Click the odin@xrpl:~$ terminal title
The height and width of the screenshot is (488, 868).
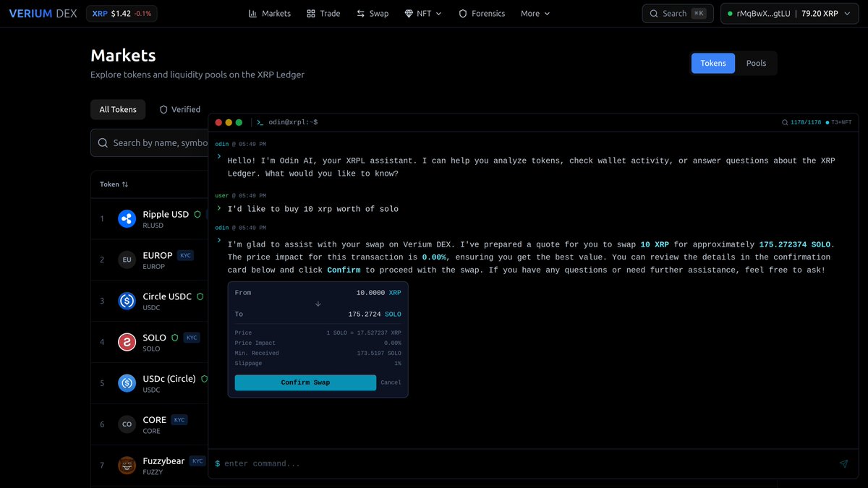[293, 123]
